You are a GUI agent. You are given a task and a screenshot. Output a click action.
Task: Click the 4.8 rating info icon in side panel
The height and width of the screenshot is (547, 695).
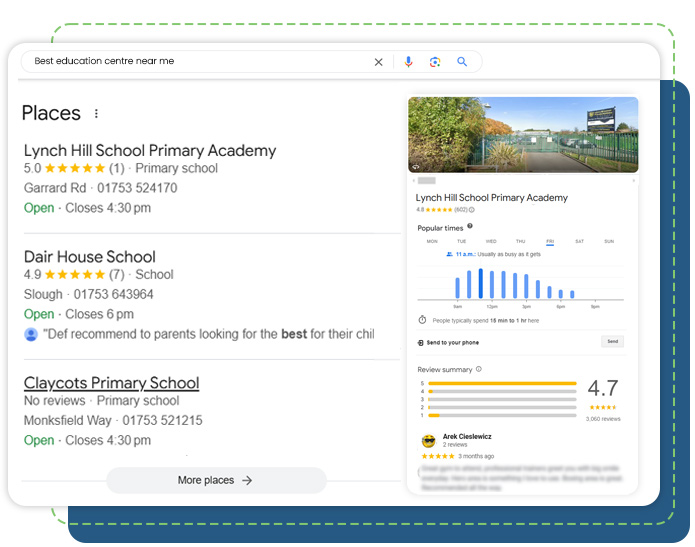pyautogui.click(x=472, y=210)
